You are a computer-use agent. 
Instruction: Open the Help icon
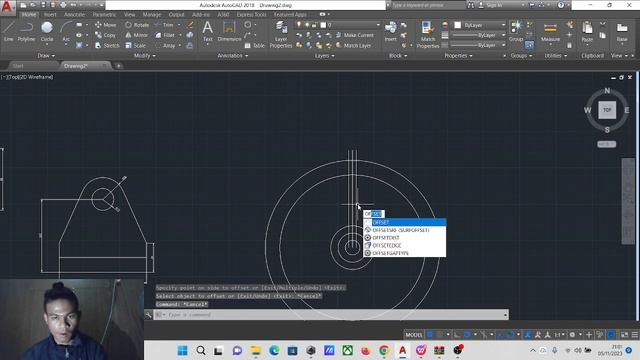coord(561,5)
